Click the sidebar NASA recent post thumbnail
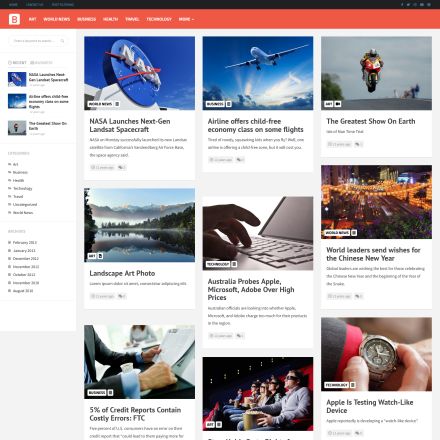Image resolution: width=440 pixels, height=440 pixels. (x=17, y=79)
